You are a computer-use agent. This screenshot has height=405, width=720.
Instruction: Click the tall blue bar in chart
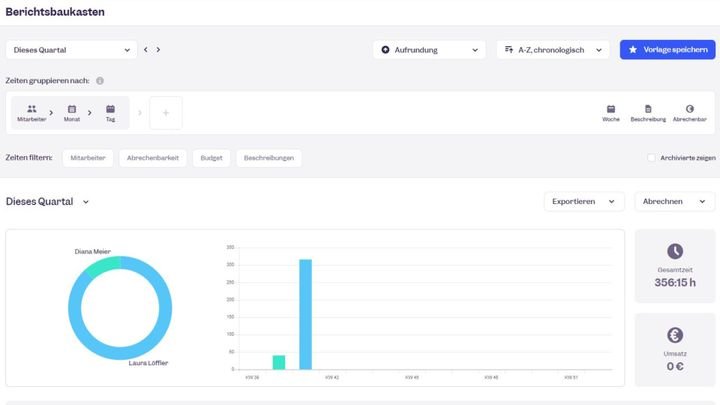[x=306, y=315]
